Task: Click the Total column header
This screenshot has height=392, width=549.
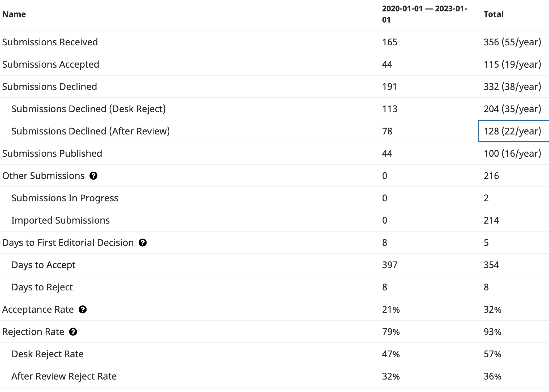Action: pyautogui.click(x=493, y=14)
